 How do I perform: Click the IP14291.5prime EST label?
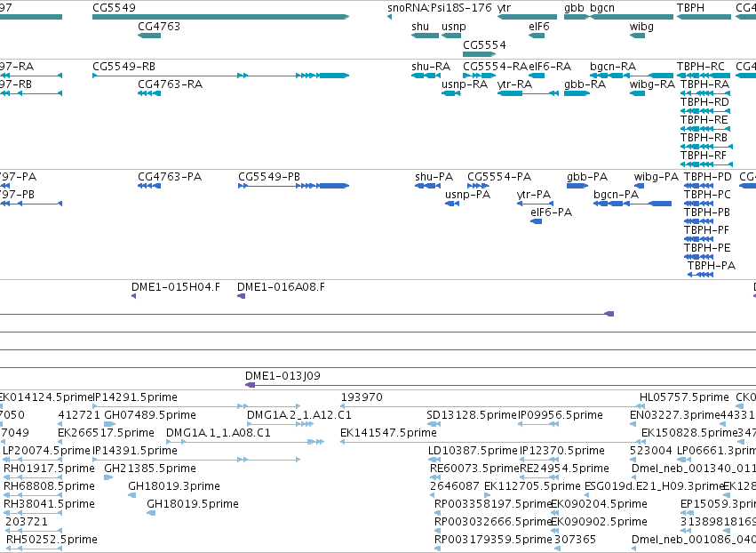[x=134, y=397]
